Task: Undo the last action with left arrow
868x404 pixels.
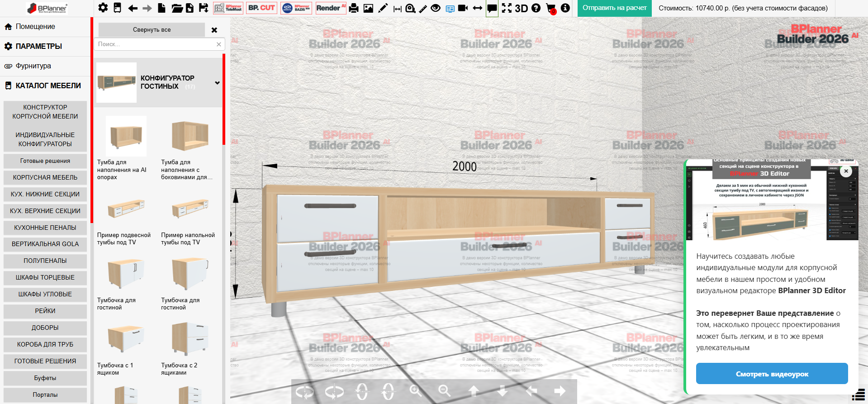Action: point(133,8)
